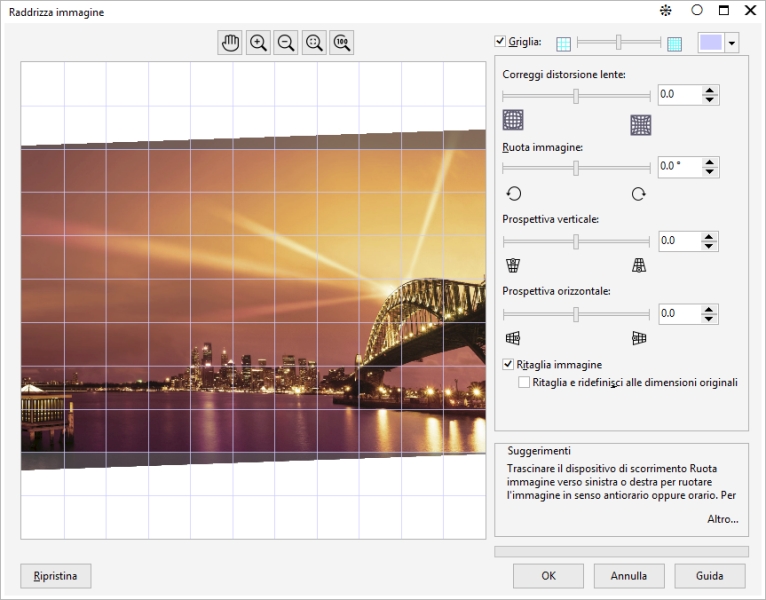Increase the Ruota immagine value with up arrow

pyautogui.click(x=710, y=162)
